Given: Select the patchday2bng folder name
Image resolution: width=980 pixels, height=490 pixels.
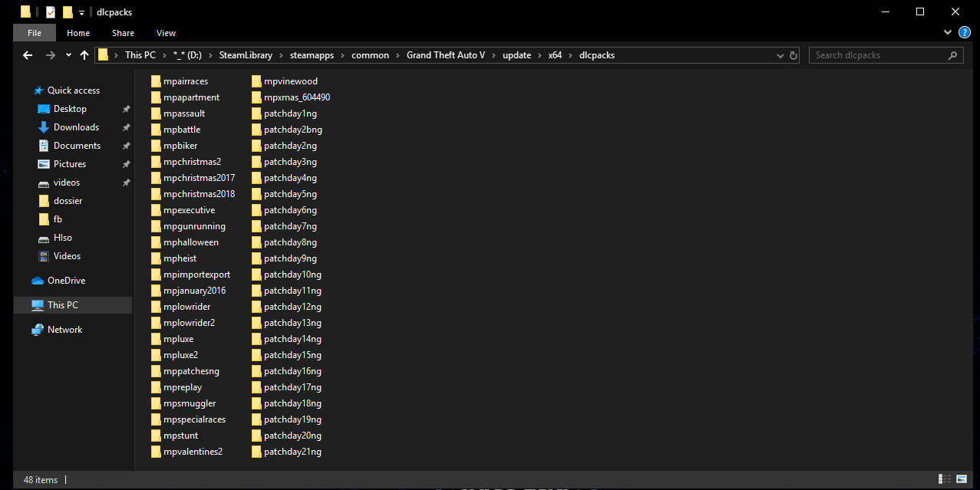Looking at the screenshot, I should pos(293,130).
